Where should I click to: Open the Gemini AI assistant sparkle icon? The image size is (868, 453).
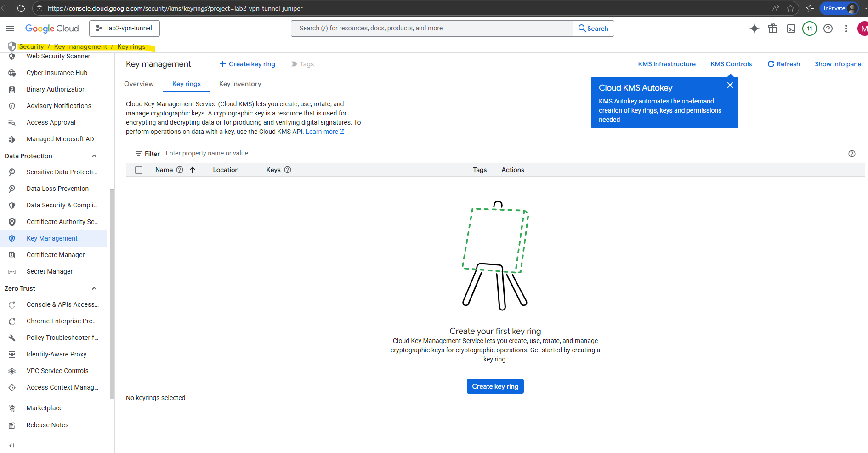coord(755,29)
